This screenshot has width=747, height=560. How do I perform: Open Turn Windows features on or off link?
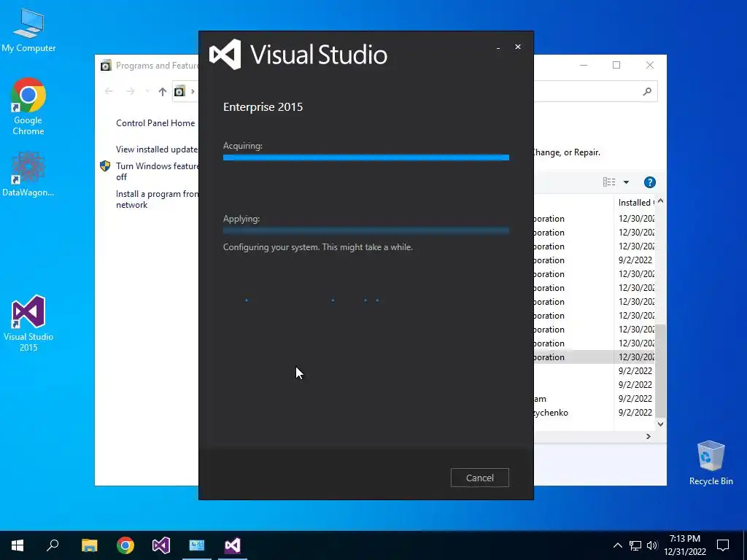pyautogui.click(x=158, y=171)
